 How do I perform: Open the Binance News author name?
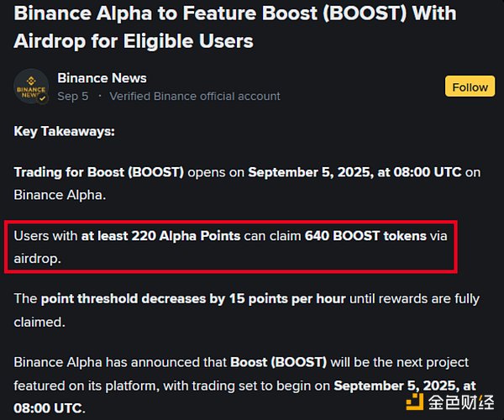point(102,78)
